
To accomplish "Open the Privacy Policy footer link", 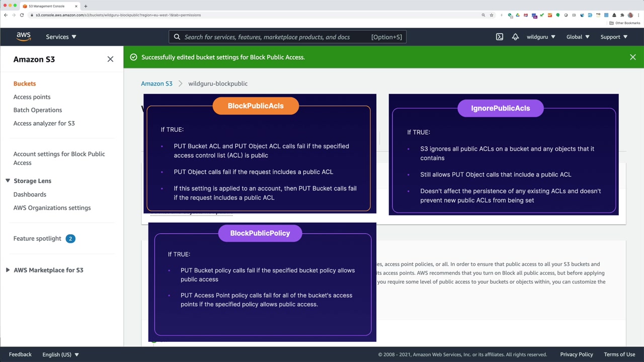I will pos(577,354).
